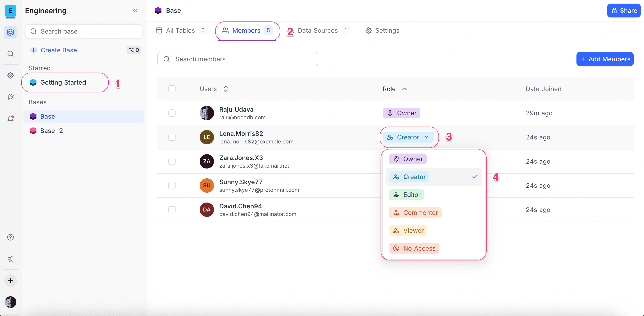Click the Engineering workspace E icon

(10, 11)
